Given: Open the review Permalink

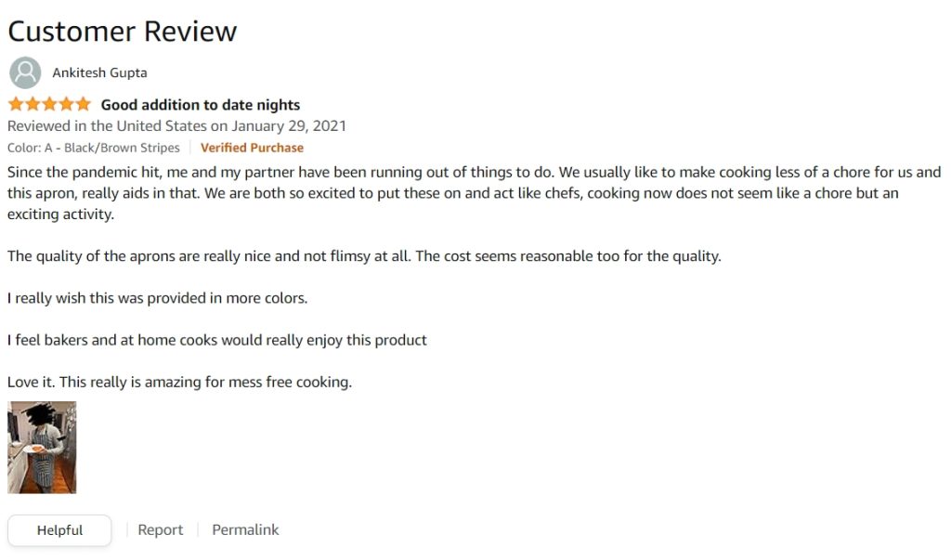Looking at the screenshot, I should point(245,530).
